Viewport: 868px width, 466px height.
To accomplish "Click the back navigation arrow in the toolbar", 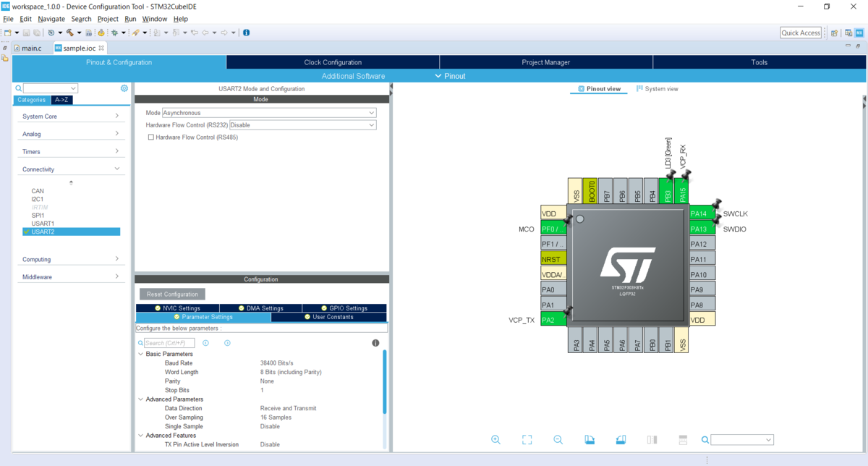I will [x=205, y=33].
